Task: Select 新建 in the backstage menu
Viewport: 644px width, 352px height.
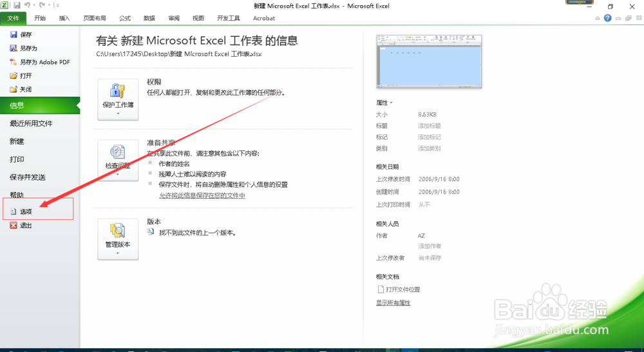Action: (17, 141)
